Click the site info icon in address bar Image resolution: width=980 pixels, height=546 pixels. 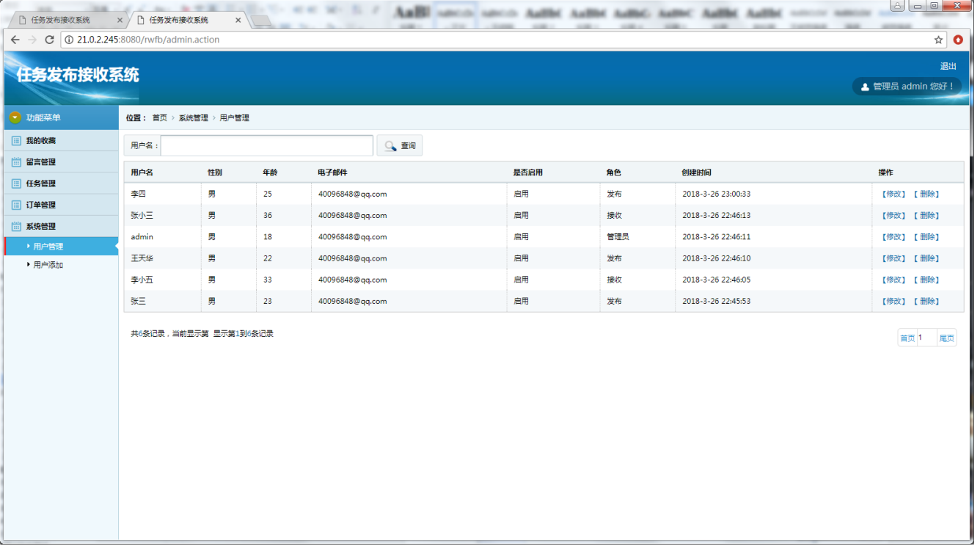pyautogui.click(x=69, y=40)
